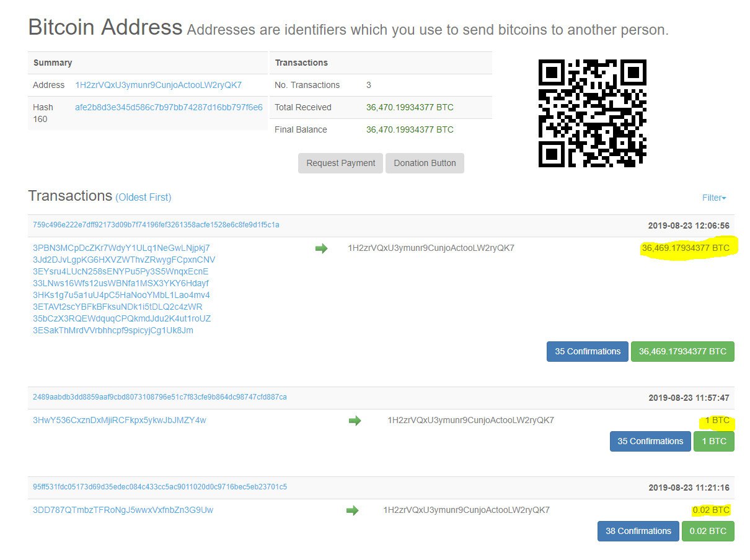Image resolution: width=750 pixels, height=560 pixels.
Task: Click the blue 35 Confirmations button beside 36,469.17934377 BTC
Action: click(588, 351)
